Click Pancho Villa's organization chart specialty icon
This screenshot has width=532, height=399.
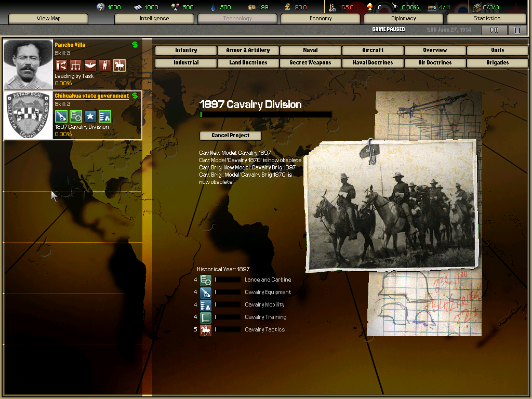(x=76, y=65)
